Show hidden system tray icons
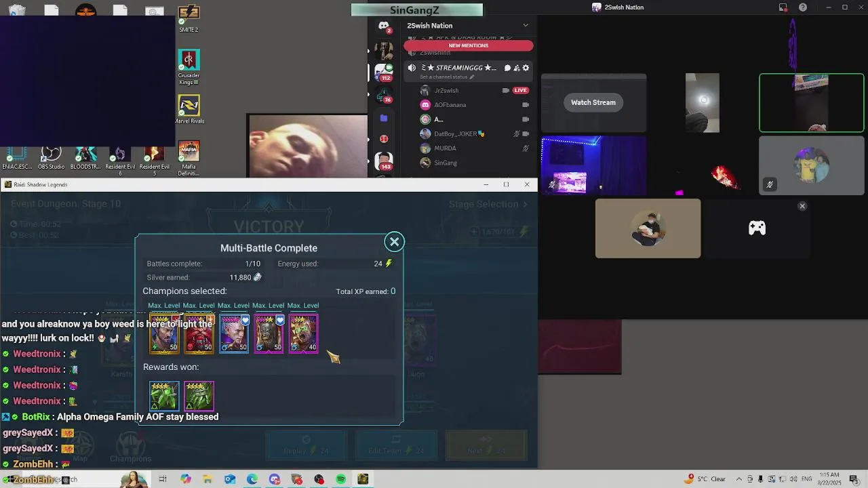868x488 pixels. coord(739,479)
